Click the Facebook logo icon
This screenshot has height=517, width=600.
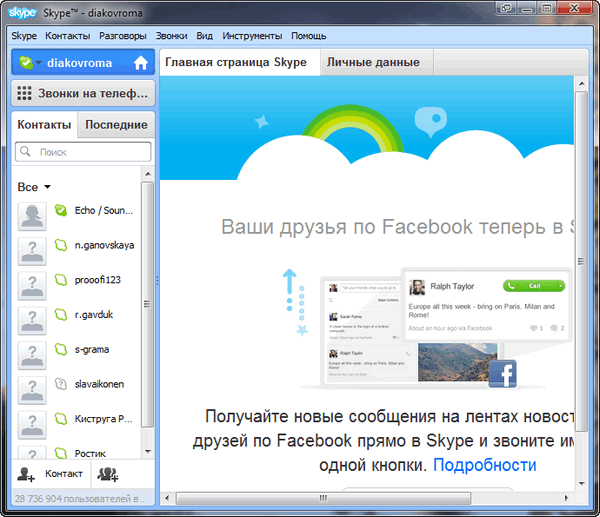(x=502, y=374)
